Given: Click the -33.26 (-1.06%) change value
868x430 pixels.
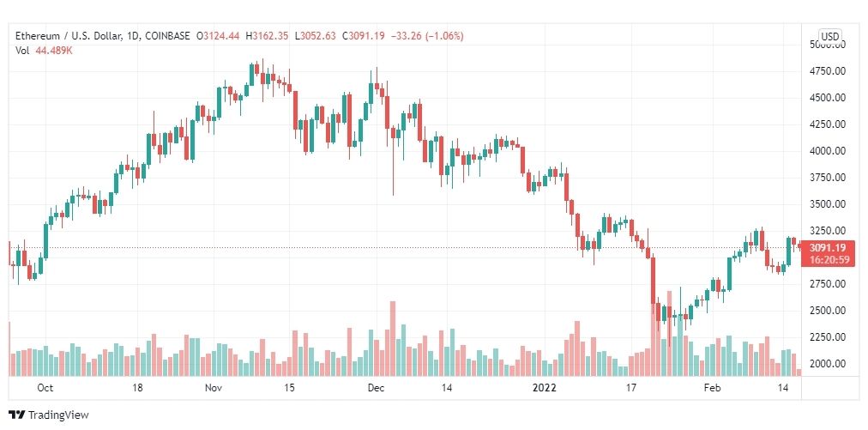Looking at the screenshot, I should tap(427, 37).
